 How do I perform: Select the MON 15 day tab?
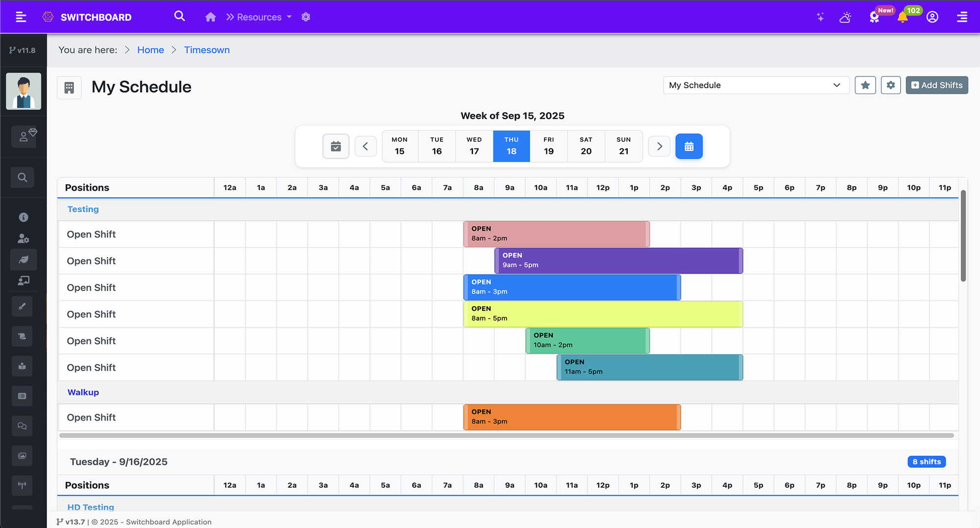[400, 146]
